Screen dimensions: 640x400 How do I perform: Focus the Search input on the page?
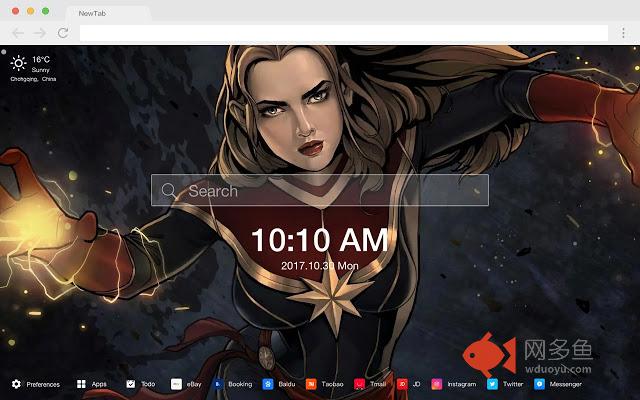(x=320, y=190)
